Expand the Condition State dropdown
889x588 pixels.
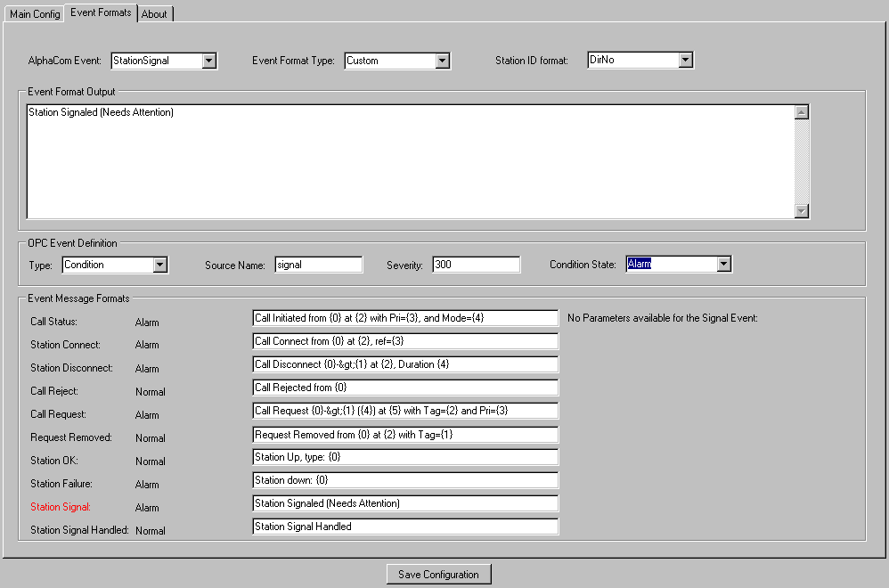tap(724, 264)
